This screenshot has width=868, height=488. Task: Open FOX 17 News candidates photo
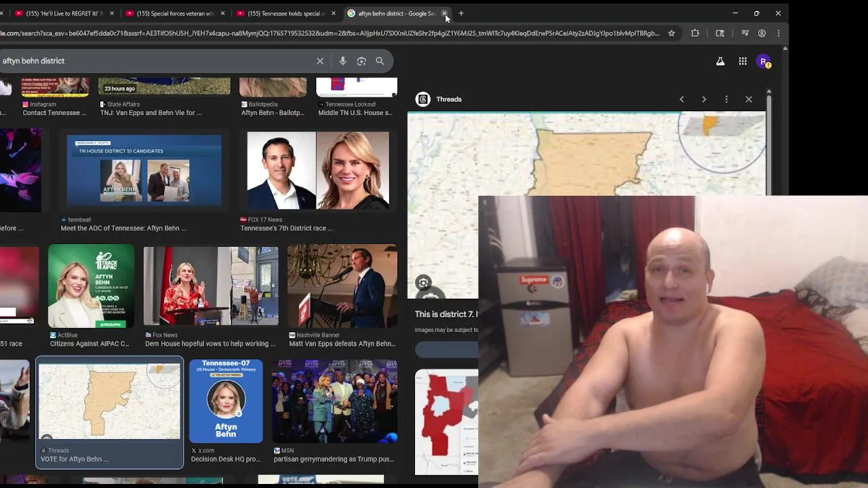click(x=318, y=170)
